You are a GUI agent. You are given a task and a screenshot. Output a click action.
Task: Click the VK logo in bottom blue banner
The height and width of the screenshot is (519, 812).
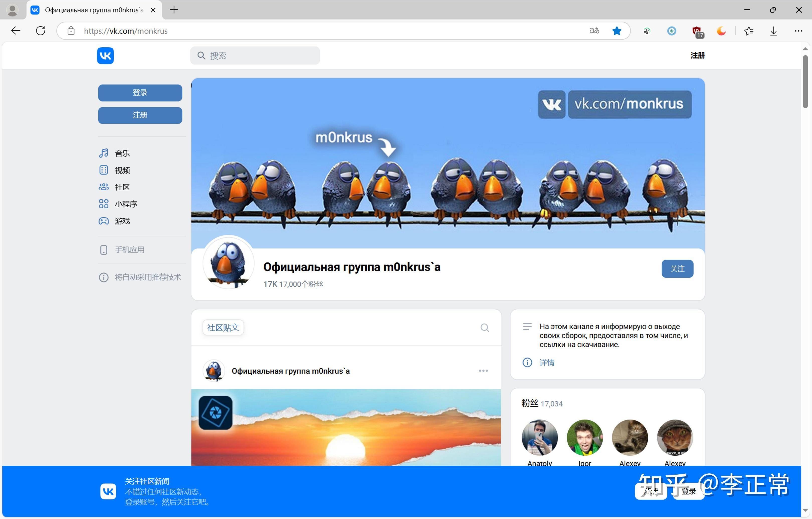(x=108, y=491)
